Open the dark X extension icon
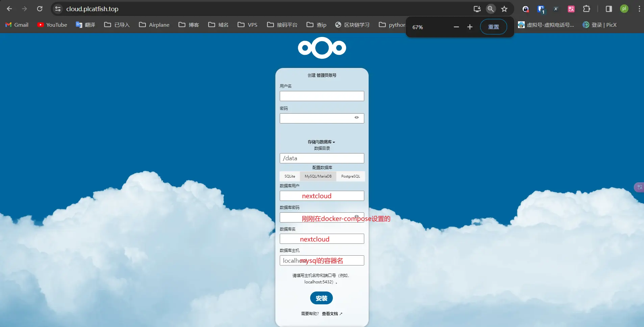The width and height of the screenshot is (644, 327). 556,9
